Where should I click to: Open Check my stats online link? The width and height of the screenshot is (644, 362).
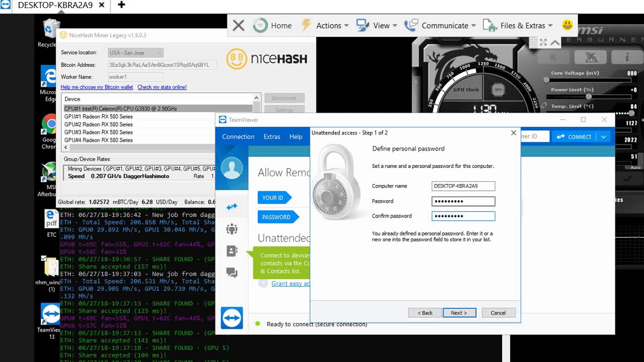click(162, 87)
